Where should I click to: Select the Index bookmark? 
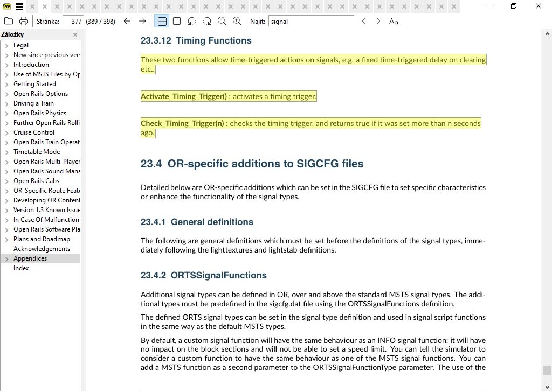[21, 268]
